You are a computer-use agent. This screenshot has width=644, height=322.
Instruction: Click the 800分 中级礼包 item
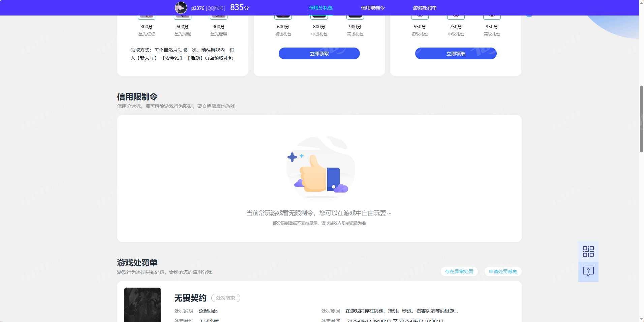319,26
